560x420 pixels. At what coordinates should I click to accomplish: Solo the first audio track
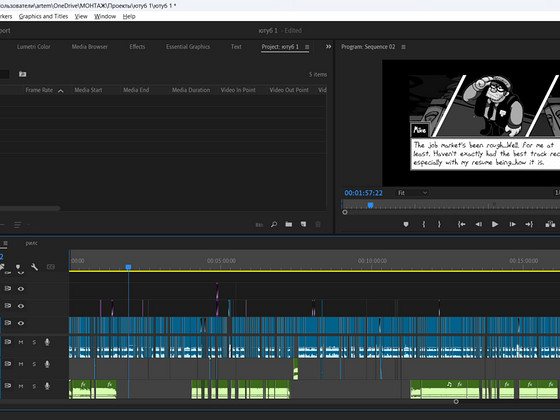34,342
